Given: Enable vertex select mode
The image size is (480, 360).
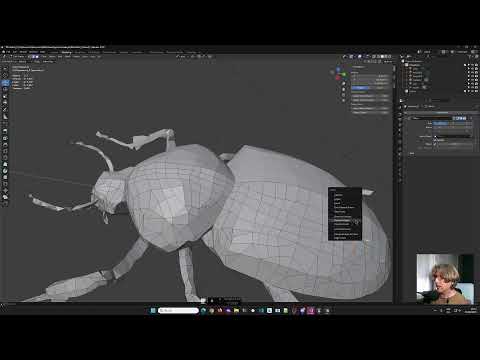Looking at the screenshot, I should click(30, 57).
